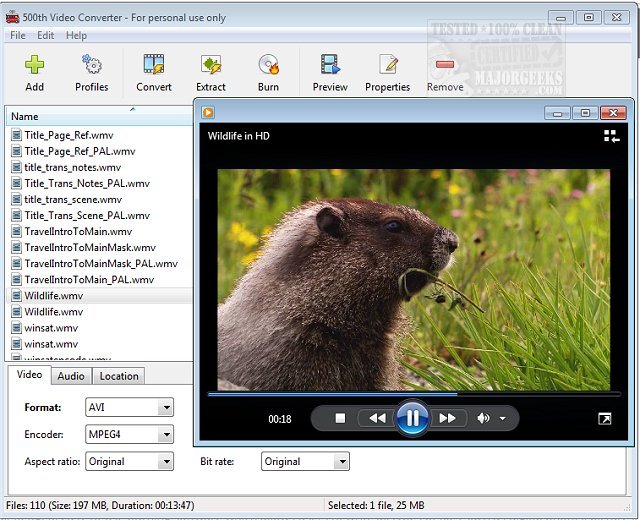640x520 pixels.
Task: Open the Location tab
Action: [119, 376]
